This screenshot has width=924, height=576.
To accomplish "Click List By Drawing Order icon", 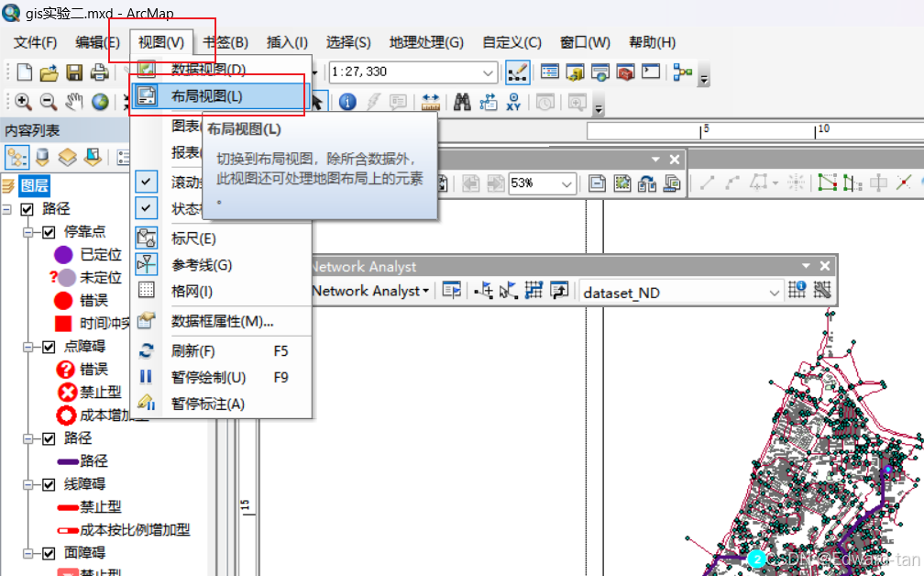I will pyautogui.click(x=16, y=158).
